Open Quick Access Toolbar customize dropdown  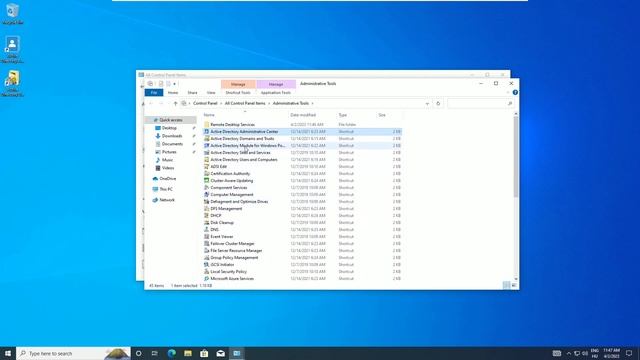click(x=175, y=84)
